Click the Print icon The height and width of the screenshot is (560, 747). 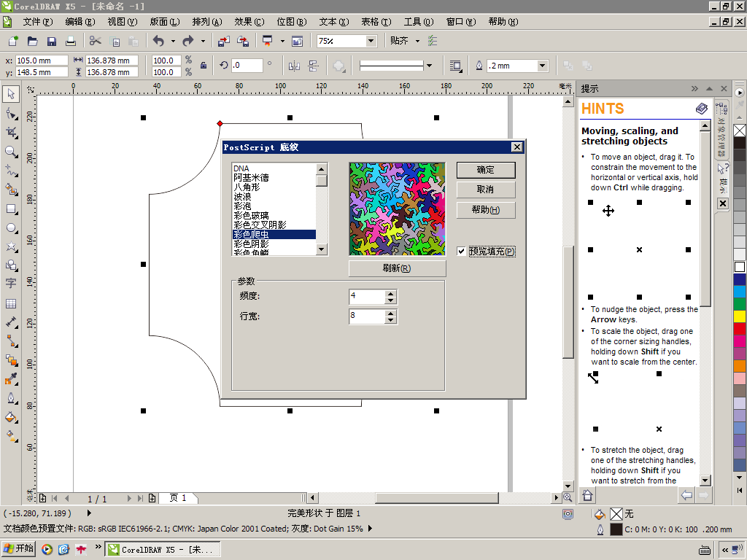71,41
